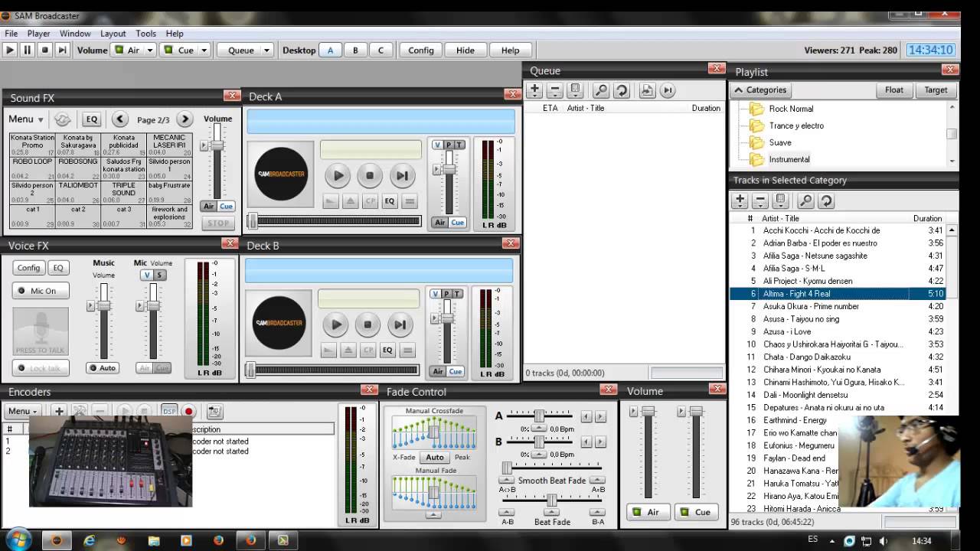980x551 pixels.
Task: Click the Stop button in the main toolbar
Action: point(45,50)
